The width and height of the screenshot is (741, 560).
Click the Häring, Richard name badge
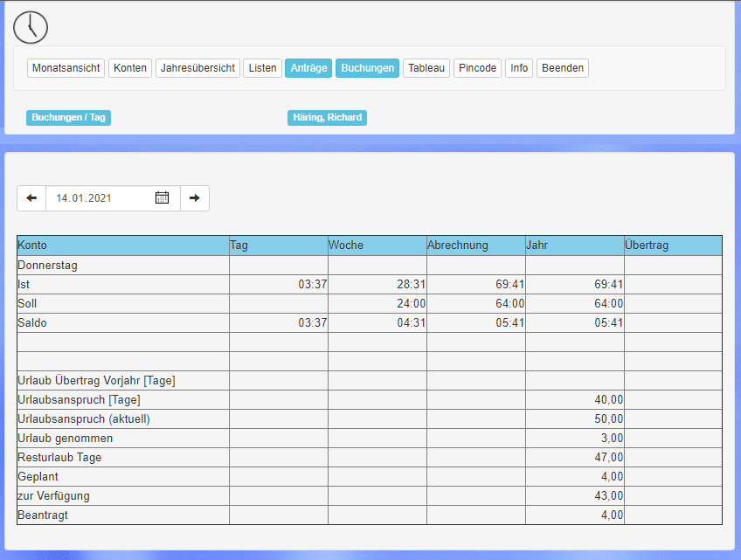pyautogui.click(x=327, y=118)
